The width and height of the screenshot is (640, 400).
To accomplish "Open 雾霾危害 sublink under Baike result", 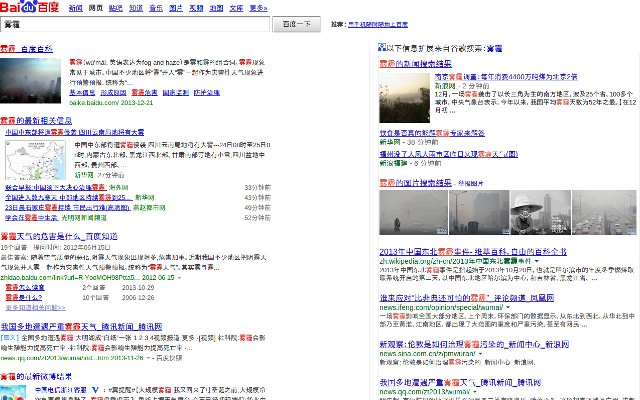I will click(144, 93).
